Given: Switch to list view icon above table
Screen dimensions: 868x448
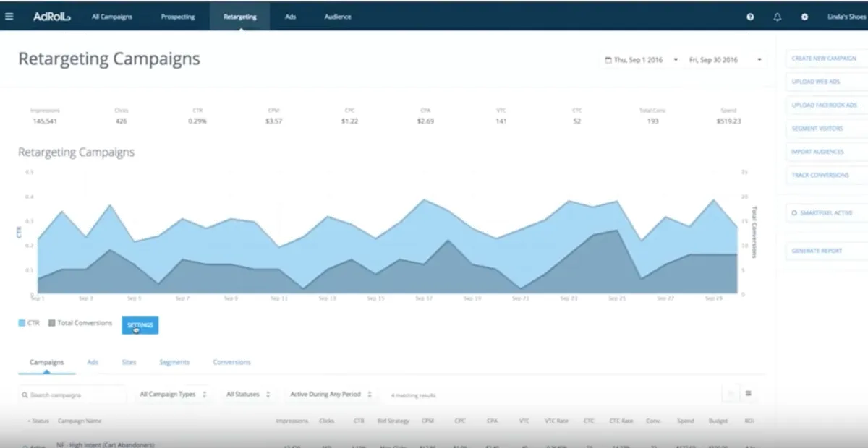Looking at the screenshot, I should coord(748,393).
